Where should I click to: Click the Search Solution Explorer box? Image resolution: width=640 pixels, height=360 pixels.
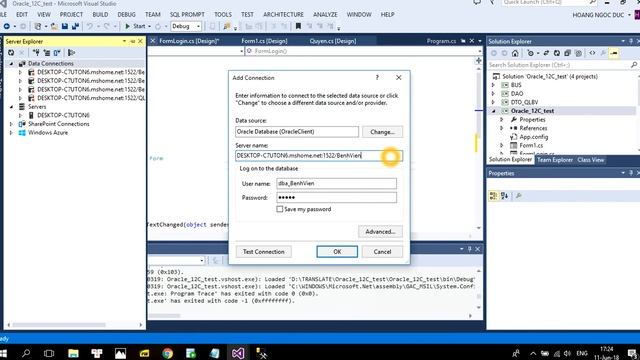pyautogui.click(x=559, y=65)
